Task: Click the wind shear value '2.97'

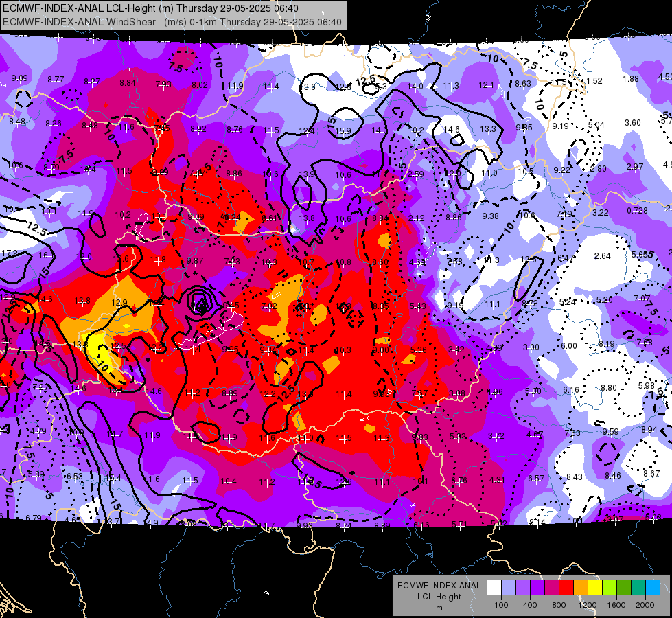Action: 635,166
